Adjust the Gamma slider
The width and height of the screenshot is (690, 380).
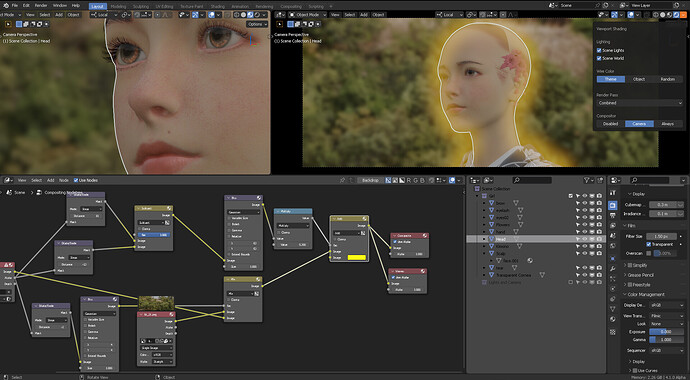[667, 340]
